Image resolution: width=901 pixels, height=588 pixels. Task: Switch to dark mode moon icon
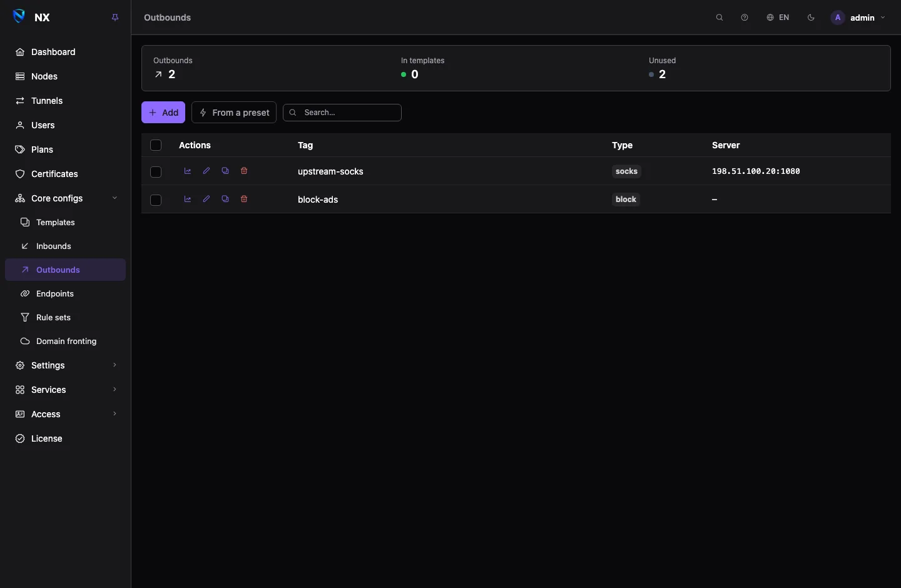pos(811,18)
